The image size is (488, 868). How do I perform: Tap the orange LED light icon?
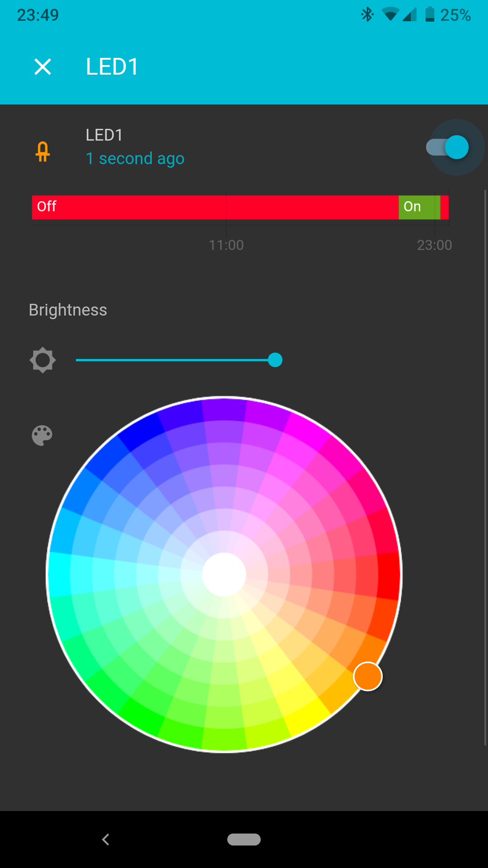tap(43, 151)
